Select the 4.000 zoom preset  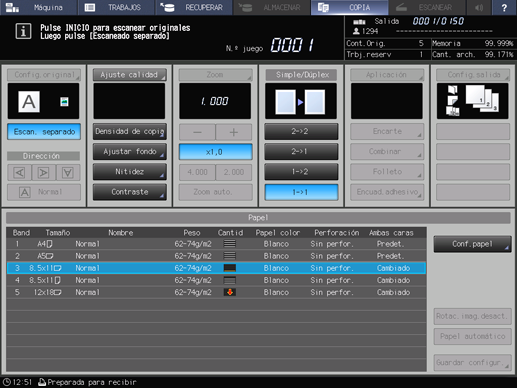[197, 172]
